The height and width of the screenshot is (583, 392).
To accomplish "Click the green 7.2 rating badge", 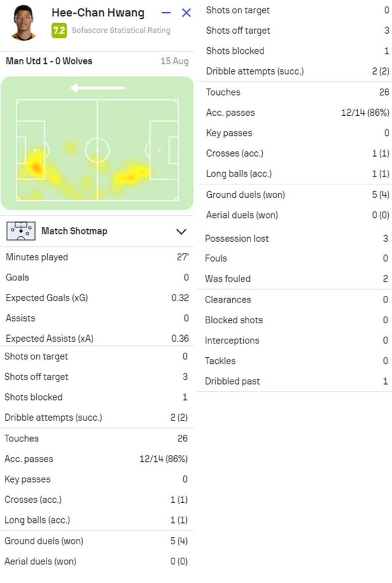I will [x=59, y=31].
